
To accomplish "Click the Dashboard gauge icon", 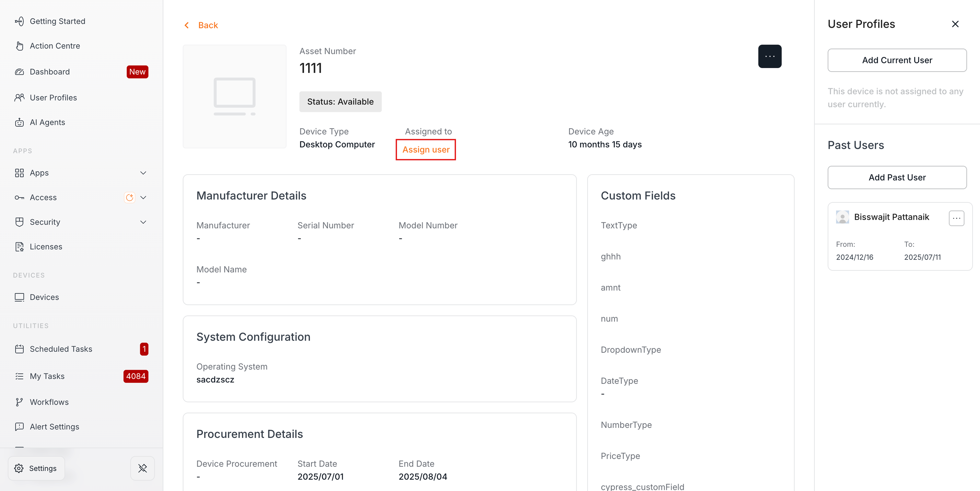I will coord(19,72).
